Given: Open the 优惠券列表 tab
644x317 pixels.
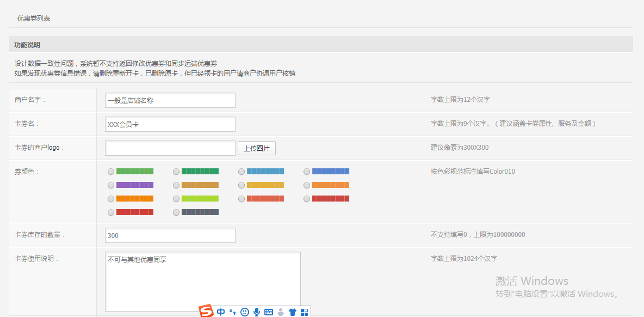Looking at the screenshot, I should (x=34, y=19).
